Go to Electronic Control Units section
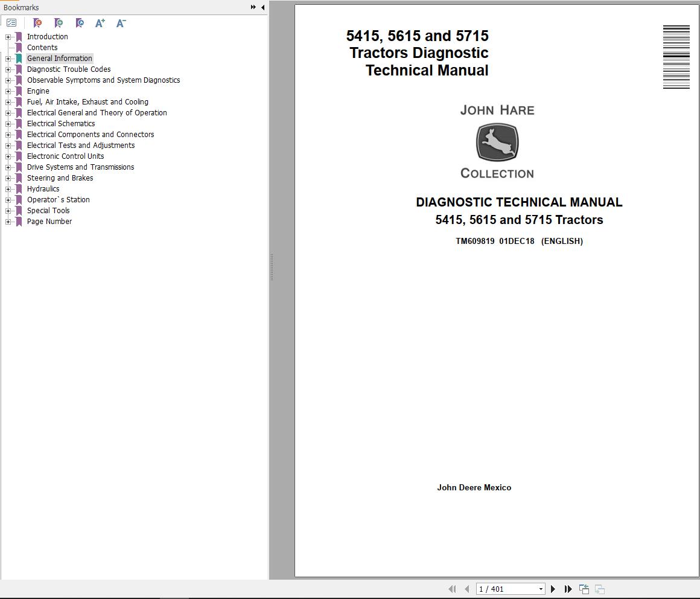Image resolution: width=700 pixels, height=599 pixels. tap(65, 156)
